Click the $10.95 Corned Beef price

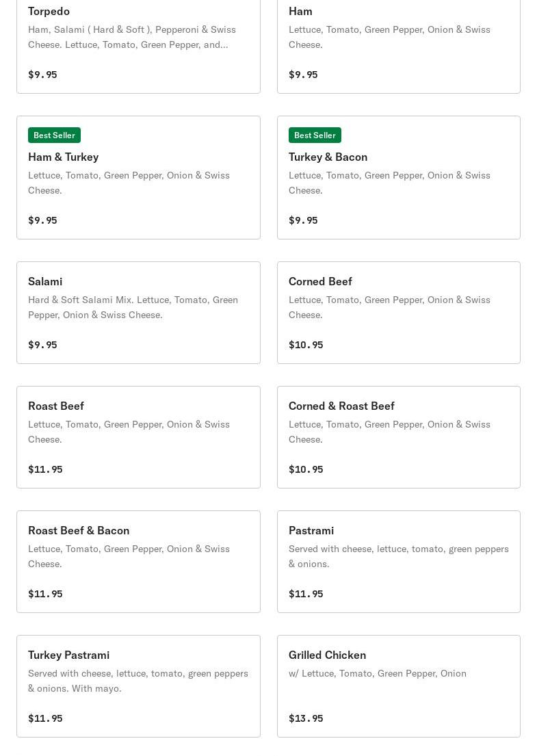306,344
